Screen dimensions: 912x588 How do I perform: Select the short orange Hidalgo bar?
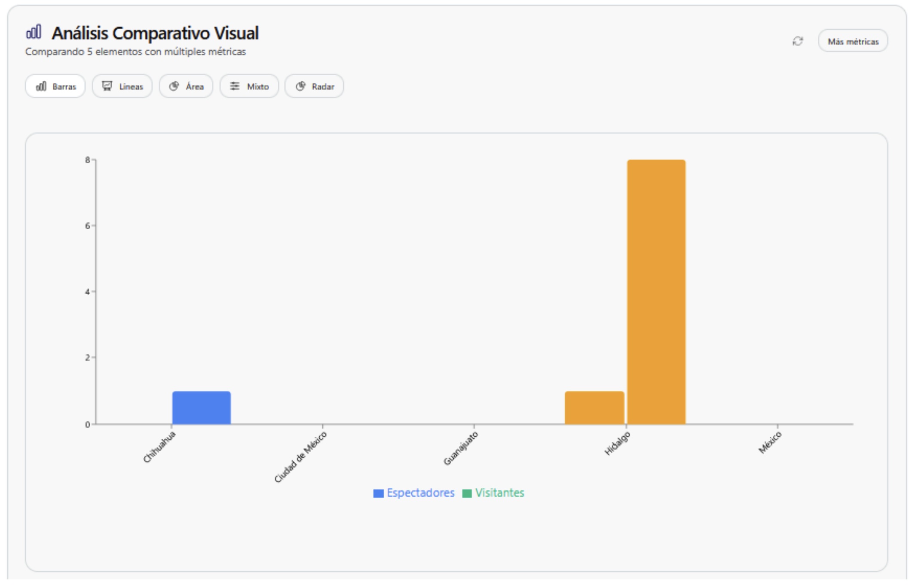coord(594,407)
